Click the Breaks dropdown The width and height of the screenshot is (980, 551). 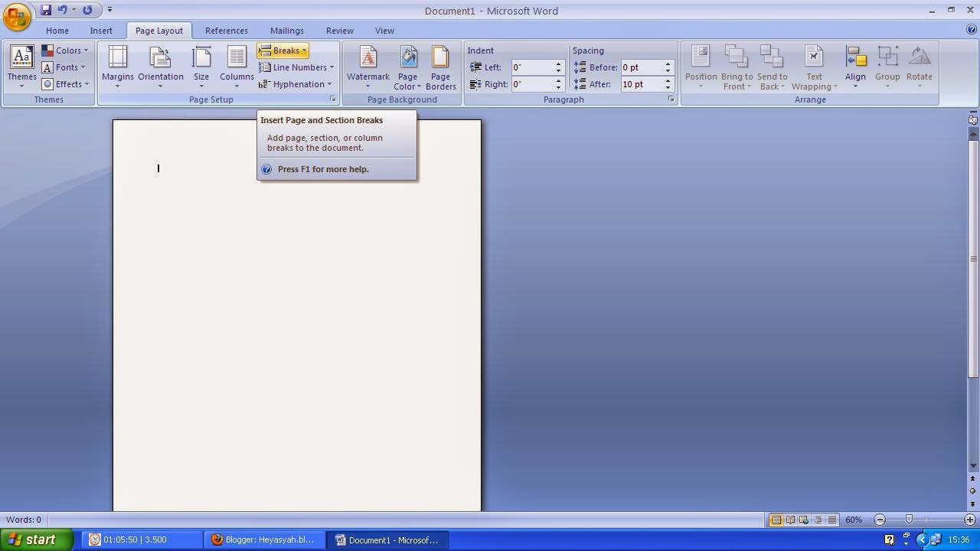click(285, 50)
